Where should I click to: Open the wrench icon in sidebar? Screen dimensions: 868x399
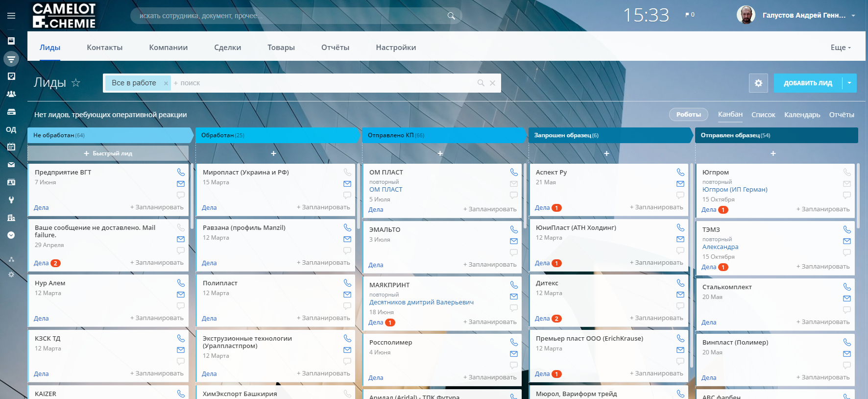coord(11,200)
